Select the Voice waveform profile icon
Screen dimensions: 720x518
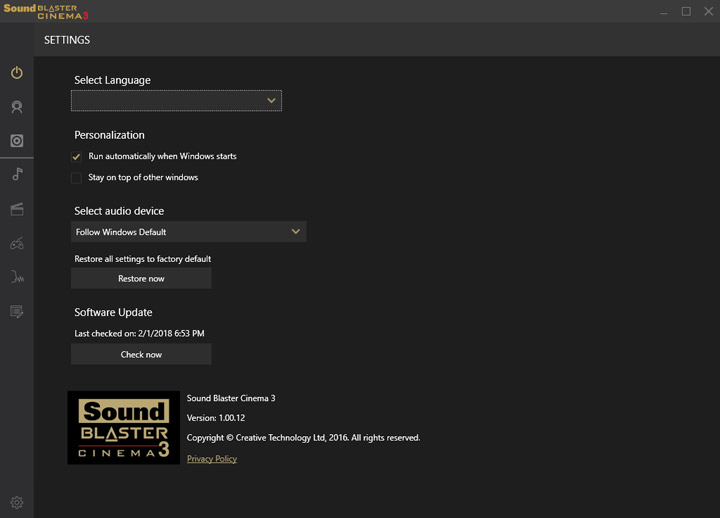point(17,277)
